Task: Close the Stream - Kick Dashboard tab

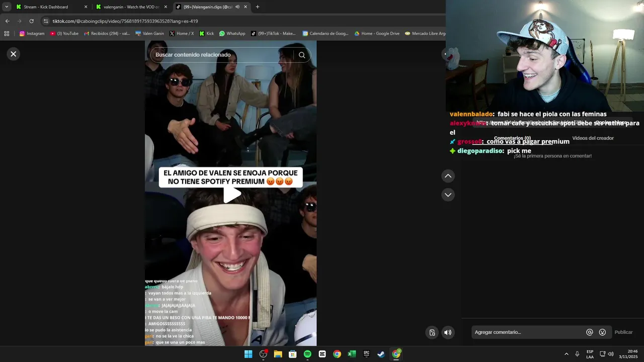Action: point(86,7)
